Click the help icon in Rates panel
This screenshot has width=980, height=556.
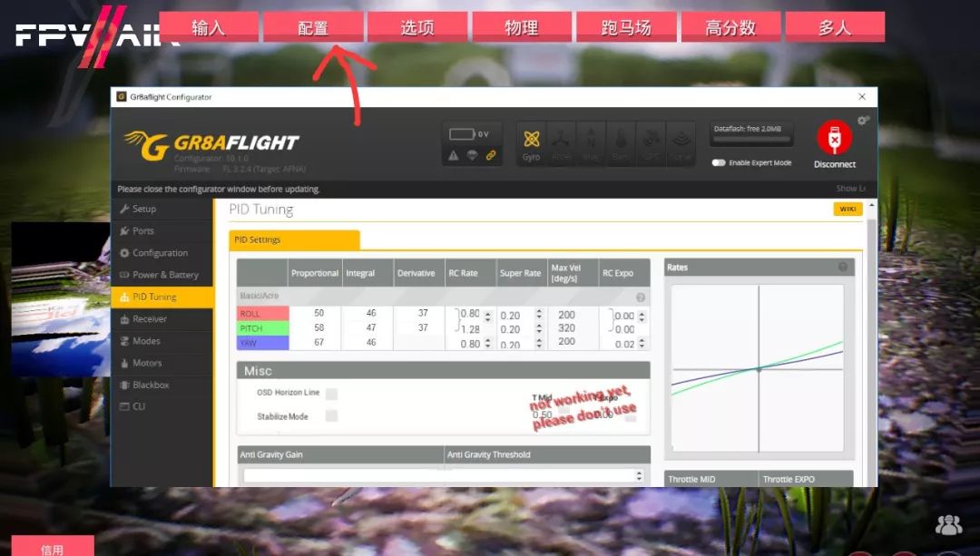[842, 268]
